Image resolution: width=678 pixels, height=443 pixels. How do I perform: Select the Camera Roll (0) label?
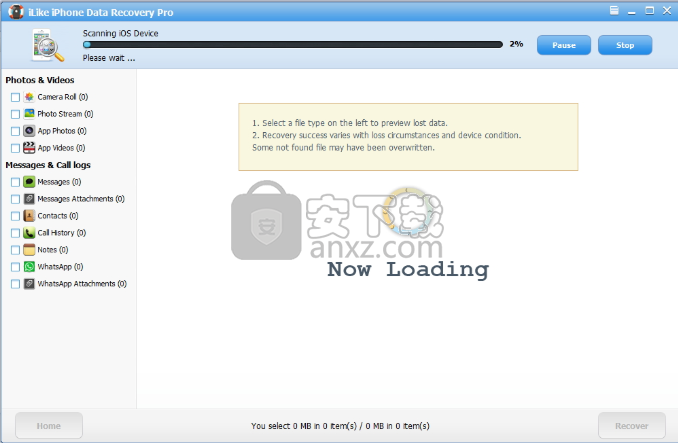(63, 97)
